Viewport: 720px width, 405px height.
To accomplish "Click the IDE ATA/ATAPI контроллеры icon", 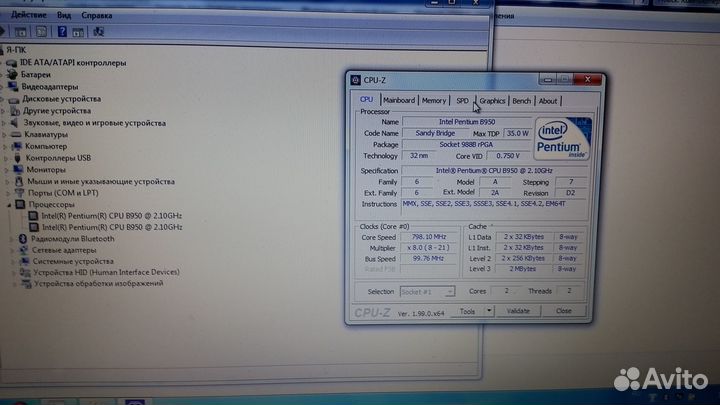I will [11, 63].
